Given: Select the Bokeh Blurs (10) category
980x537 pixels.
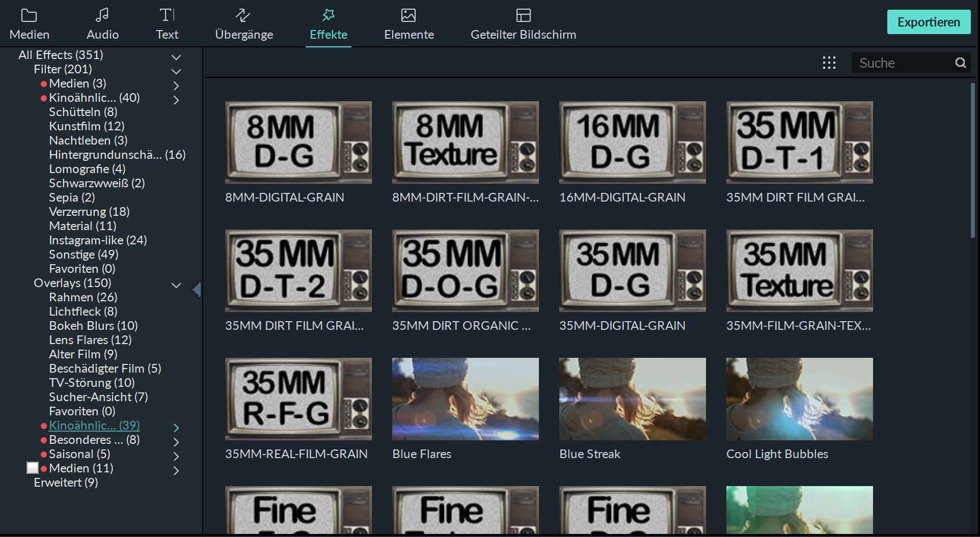Looking at the screenshot, I should click(x=93, y=325).
